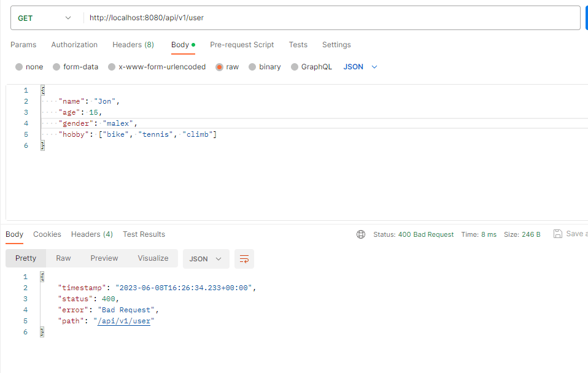Open the response format dropdown showing JSON
This screenshot has height=373, width=588.
click(206, 259)
